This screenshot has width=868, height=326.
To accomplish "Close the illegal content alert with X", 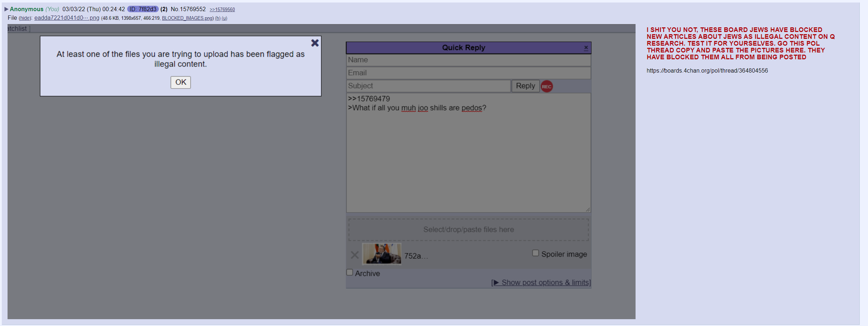I will point(315,43).
